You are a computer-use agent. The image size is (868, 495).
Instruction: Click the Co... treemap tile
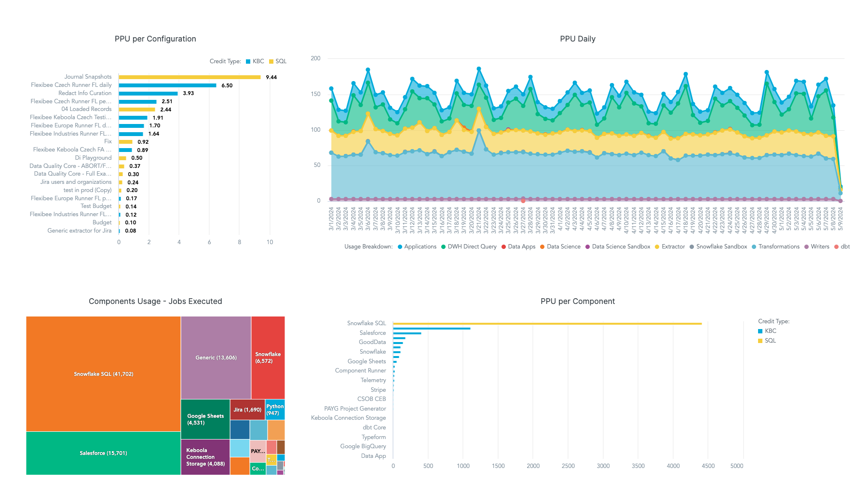(258, 468)
